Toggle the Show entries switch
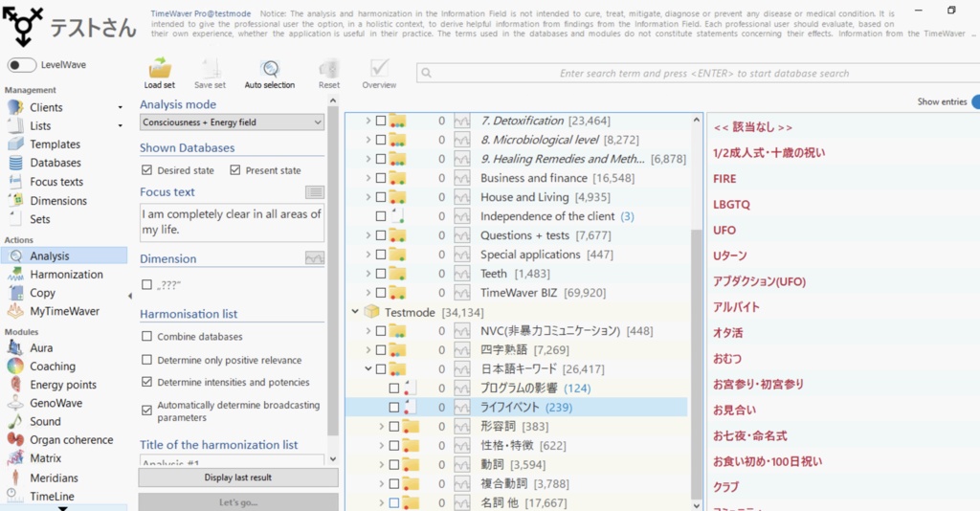Viewport: 980px width, 511px height. pos(974,101)
